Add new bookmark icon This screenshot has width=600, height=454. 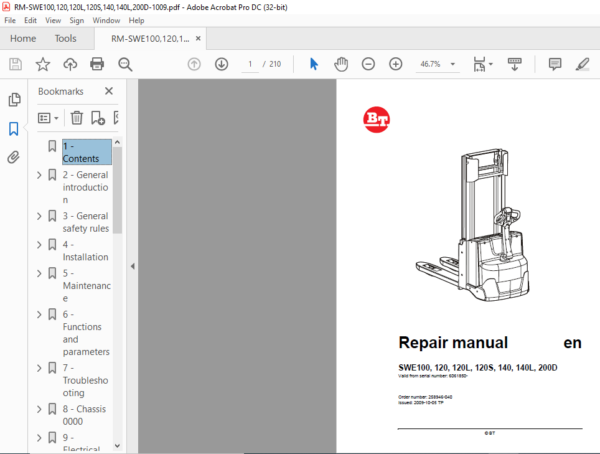click(98, 118)
